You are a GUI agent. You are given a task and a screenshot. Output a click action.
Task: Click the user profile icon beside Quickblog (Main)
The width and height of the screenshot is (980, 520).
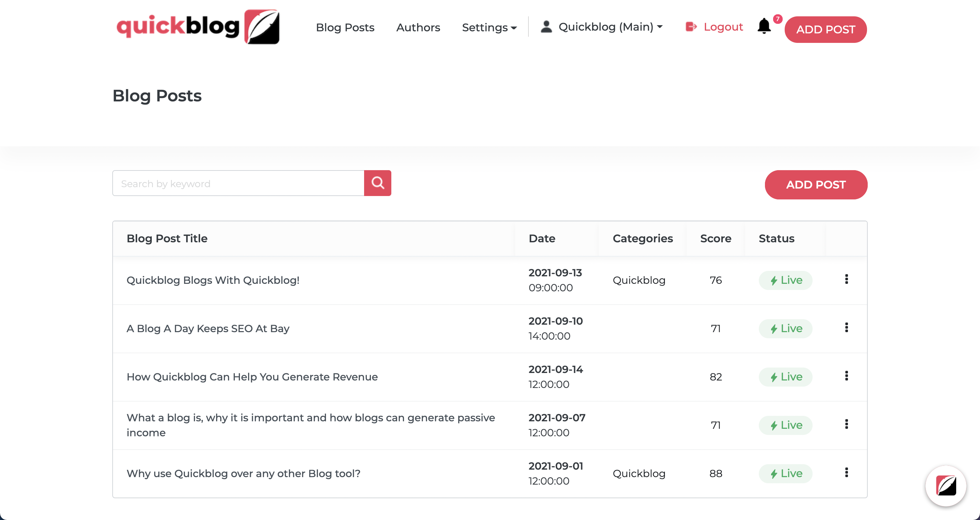tap(546, 27)
